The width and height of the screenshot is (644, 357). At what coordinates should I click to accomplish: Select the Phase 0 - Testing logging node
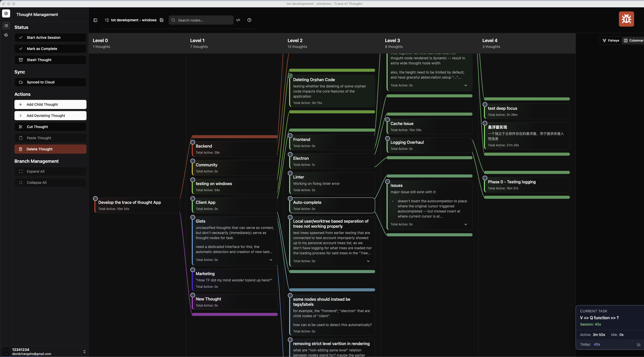(x=527, y=185)
